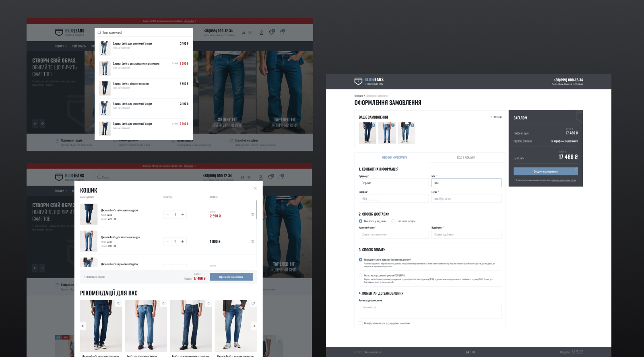The width and height of the screenshot is (644, 357).
Task: Increase quantity of jeans priced 2 590 ₴
Action: [x=183, y=215]
